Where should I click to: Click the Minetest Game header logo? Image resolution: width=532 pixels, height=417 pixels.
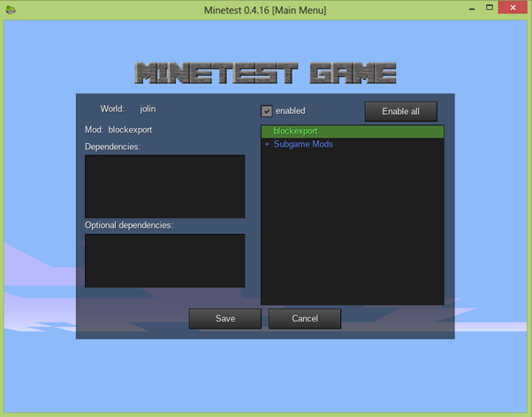point(265,73)
